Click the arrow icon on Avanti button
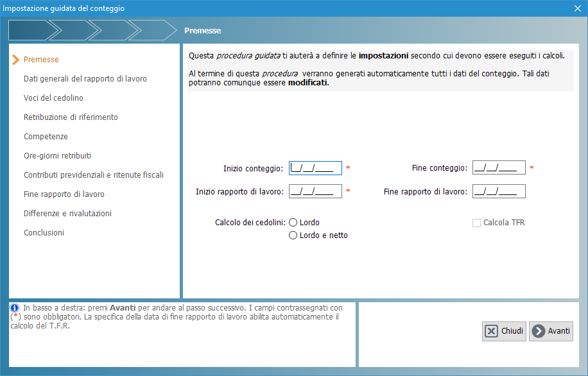 pyautogui.click(x=539, y=331)
